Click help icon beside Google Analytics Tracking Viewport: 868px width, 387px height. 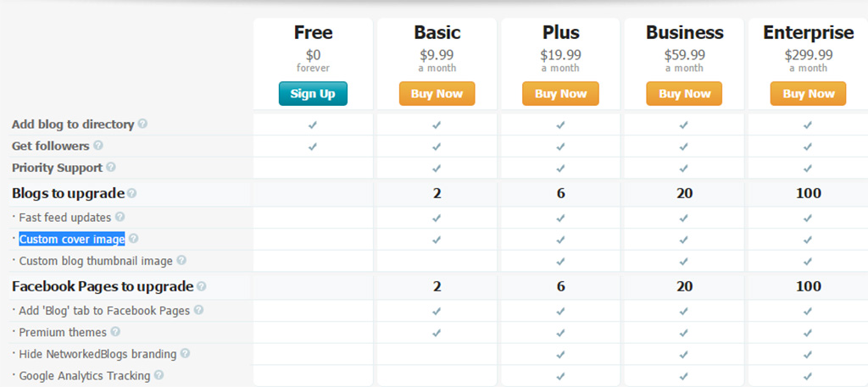[x=159, y=375]
